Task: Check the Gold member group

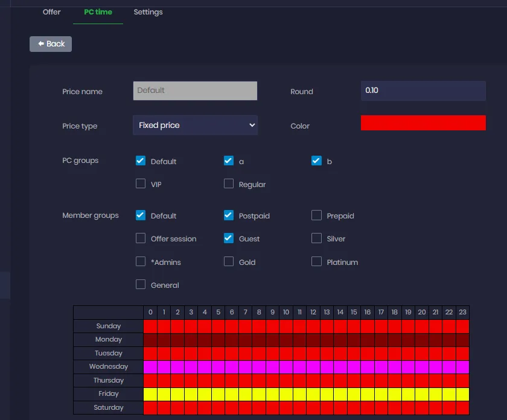Action: 229,261
